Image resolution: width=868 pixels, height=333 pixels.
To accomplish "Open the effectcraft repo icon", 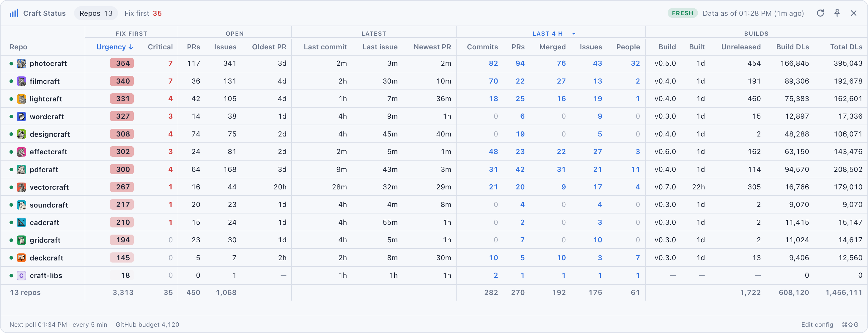I will pyautogui.click(x=22, y=152).
